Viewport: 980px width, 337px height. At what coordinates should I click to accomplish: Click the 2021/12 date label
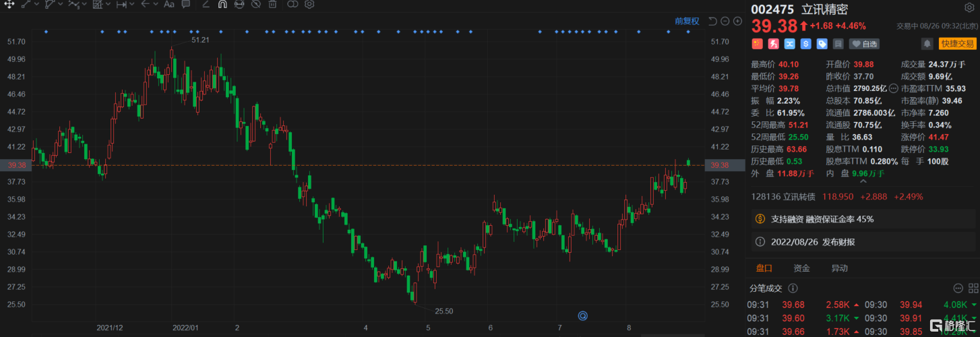[x=110, y=328]
